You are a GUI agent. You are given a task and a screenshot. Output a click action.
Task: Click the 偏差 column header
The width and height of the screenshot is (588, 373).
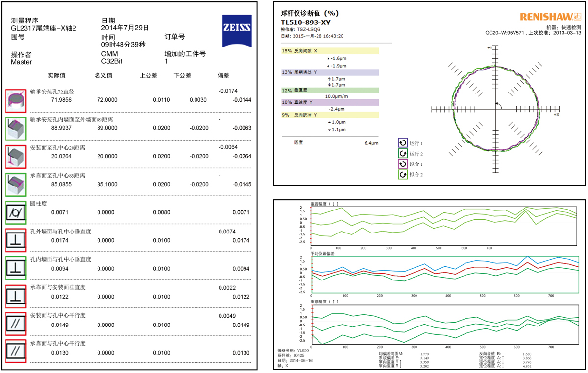(223, 76)
